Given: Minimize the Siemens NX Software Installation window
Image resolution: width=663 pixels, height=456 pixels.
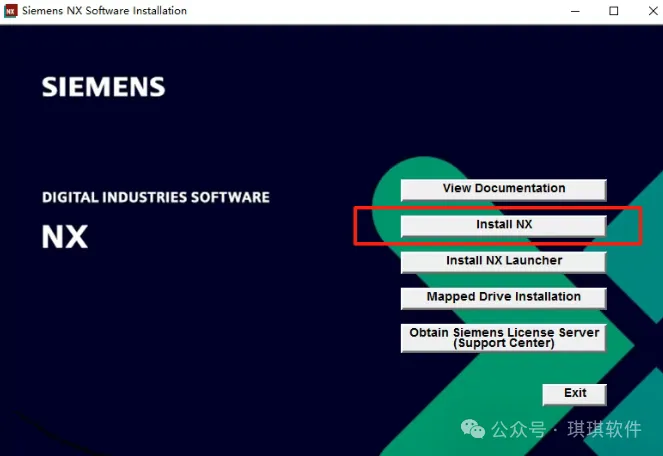Looking at the screenshot, I should (575, 11).
